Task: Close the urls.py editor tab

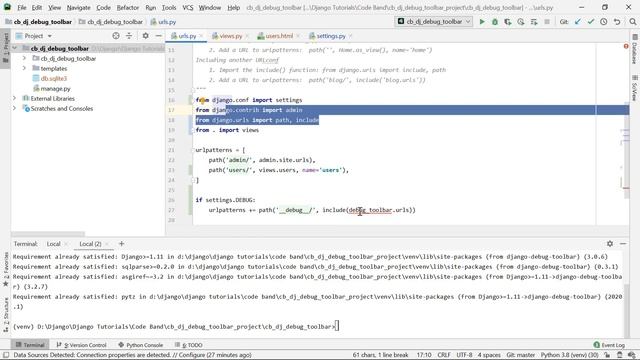Action: pos(201,36)
